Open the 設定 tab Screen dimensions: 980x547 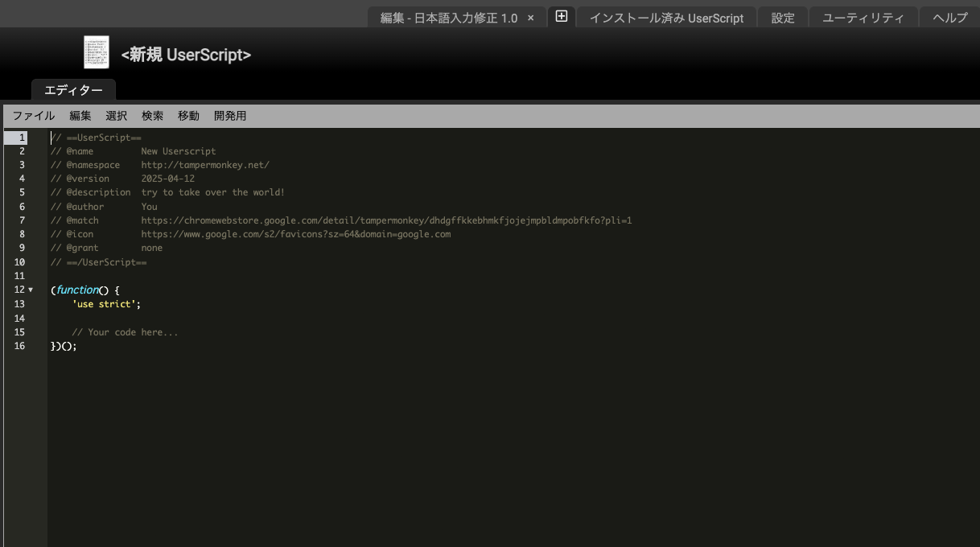coord(783,18)
